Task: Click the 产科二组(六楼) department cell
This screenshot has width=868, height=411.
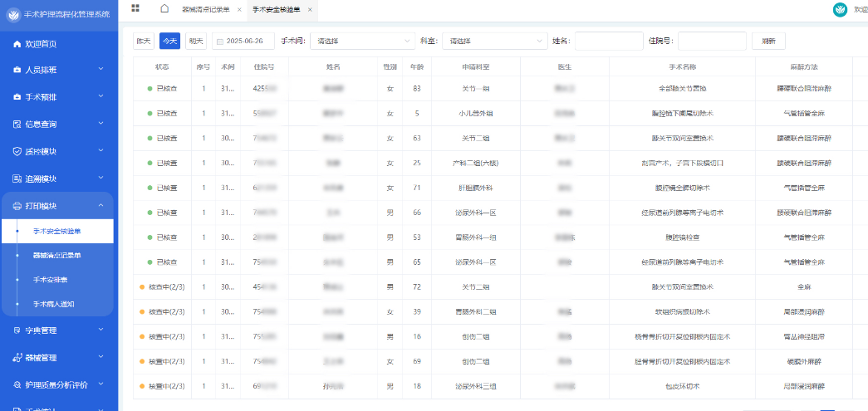Action: [x=475, y=164]
